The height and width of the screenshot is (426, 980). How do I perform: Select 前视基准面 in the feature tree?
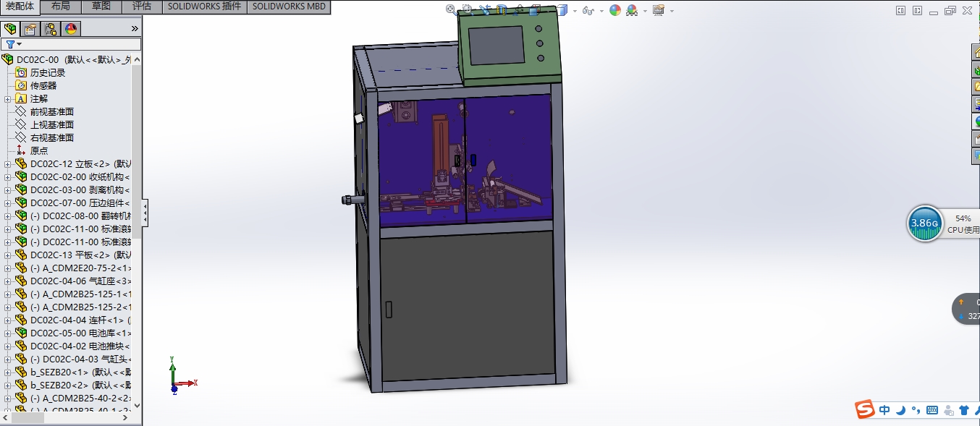point(51,112)
